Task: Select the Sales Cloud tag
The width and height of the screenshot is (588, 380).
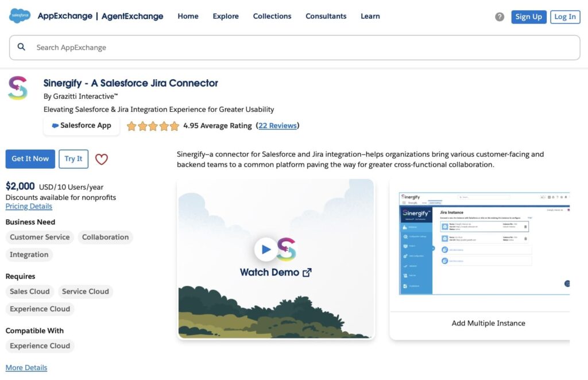Action: 30,292
